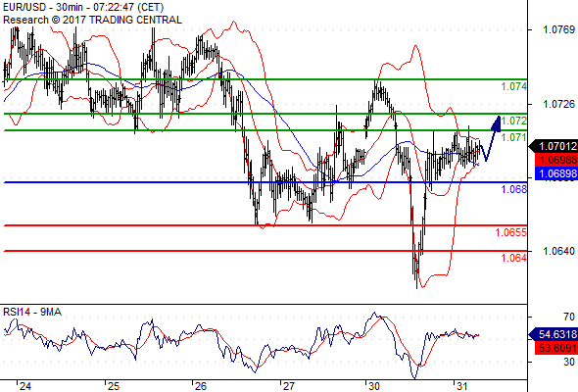Screen dimensions: 578x392
Task: Click the 'Research © 2017 TRADING CENTRAL' text
Action: 92,20
